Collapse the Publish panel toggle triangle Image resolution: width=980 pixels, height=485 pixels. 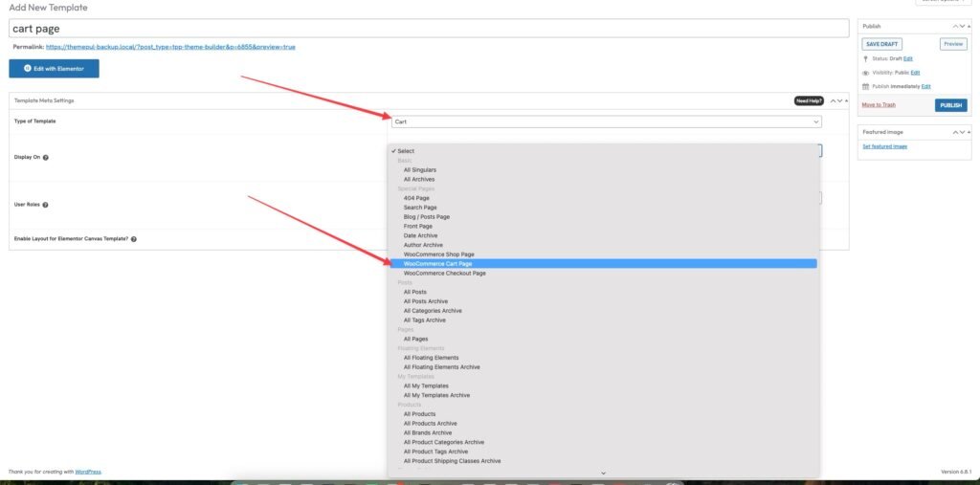point(969,26)
